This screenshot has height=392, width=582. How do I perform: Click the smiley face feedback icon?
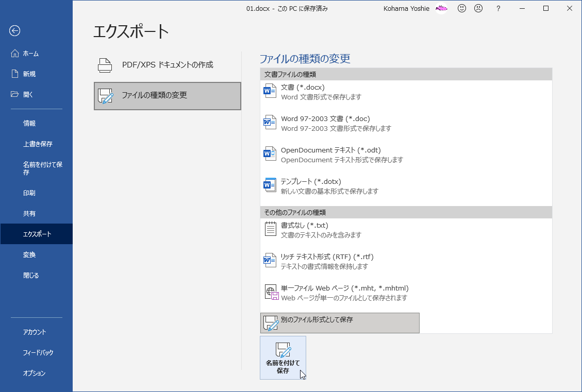tap(462, 8)
